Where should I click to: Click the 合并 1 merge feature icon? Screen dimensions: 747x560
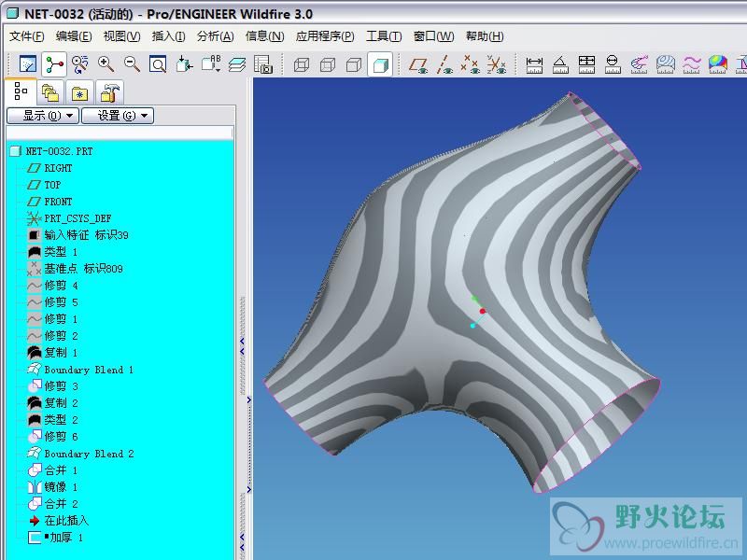[x=35, y=470]
